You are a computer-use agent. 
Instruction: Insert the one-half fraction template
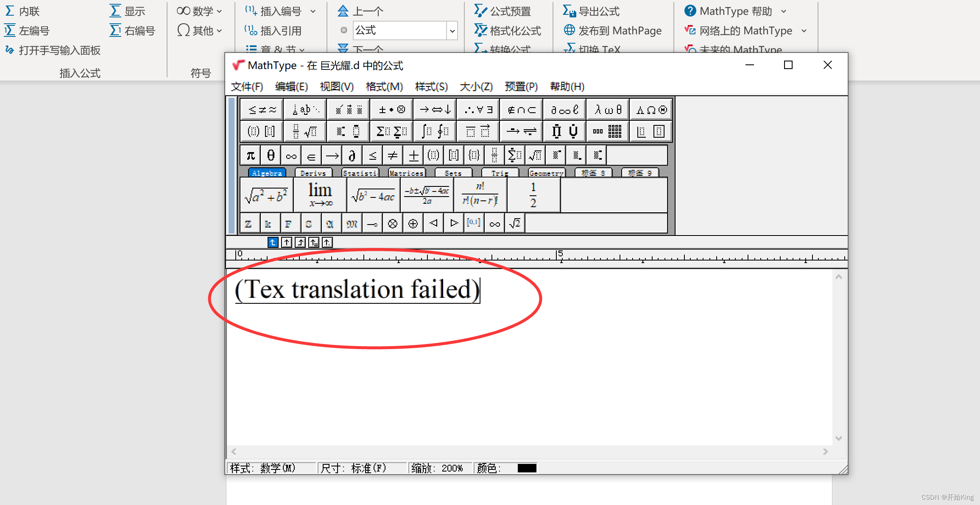pos(533,194)
